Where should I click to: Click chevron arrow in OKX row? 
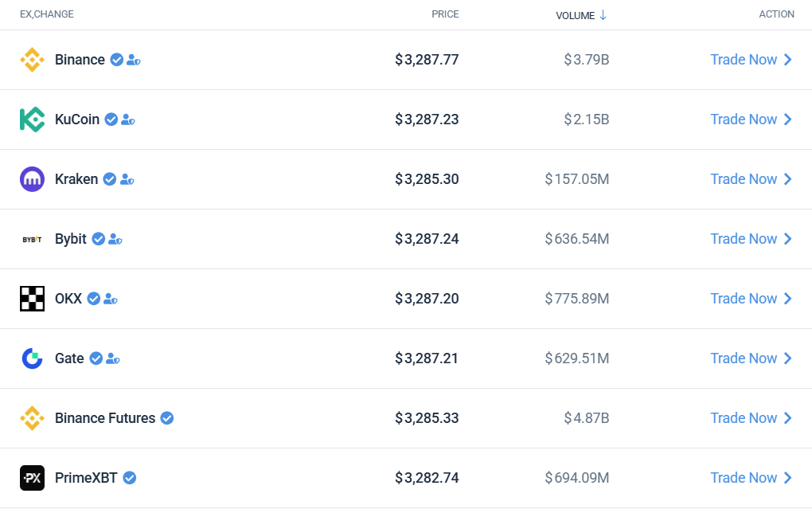click(x=788, y=299)
